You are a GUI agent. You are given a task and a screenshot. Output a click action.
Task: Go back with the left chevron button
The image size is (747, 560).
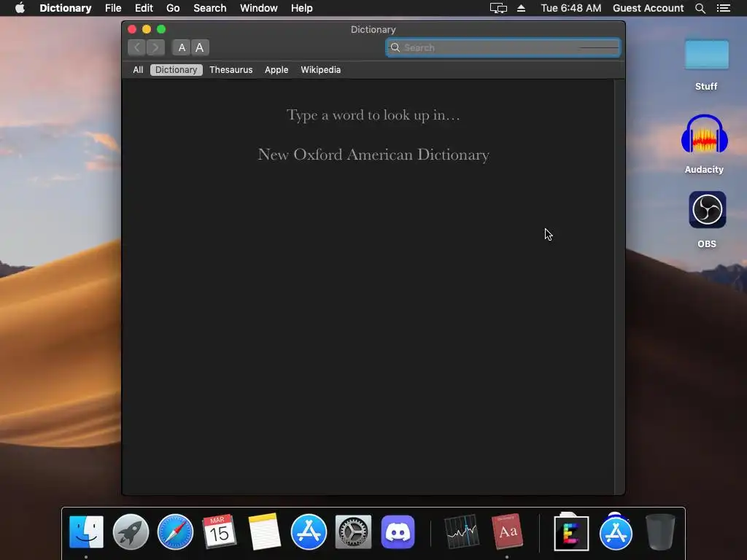coord(136,47)
